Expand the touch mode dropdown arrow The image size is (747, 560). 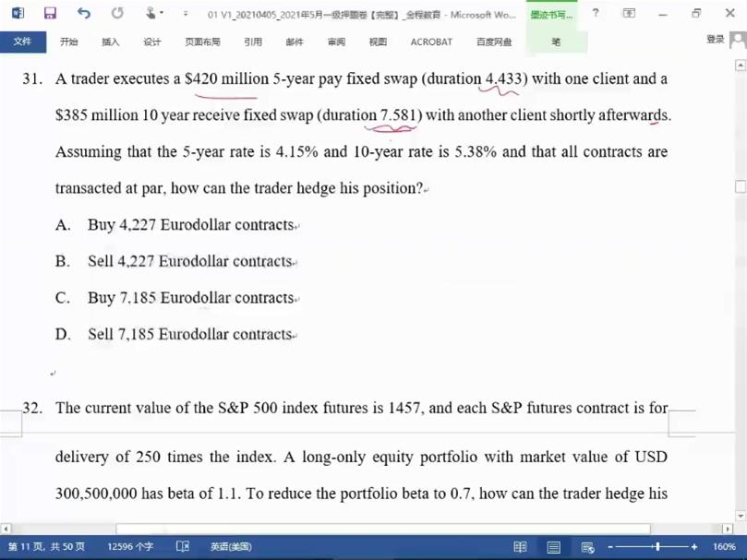pos(162,13)
